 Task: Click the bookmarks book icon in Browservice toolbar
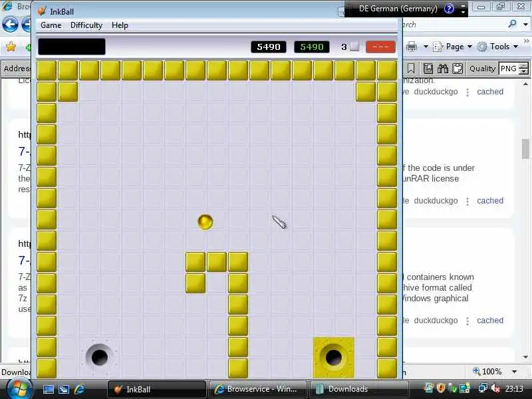[428, 68]
